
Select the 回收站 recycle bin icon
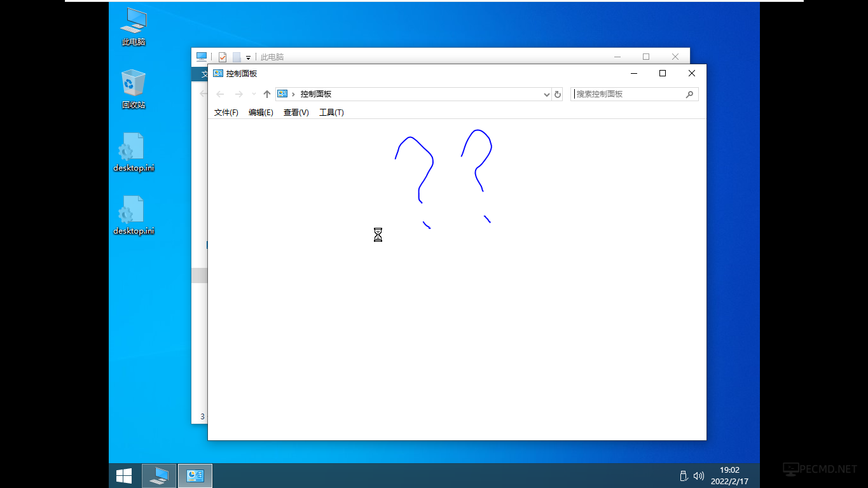pos(134,89)
